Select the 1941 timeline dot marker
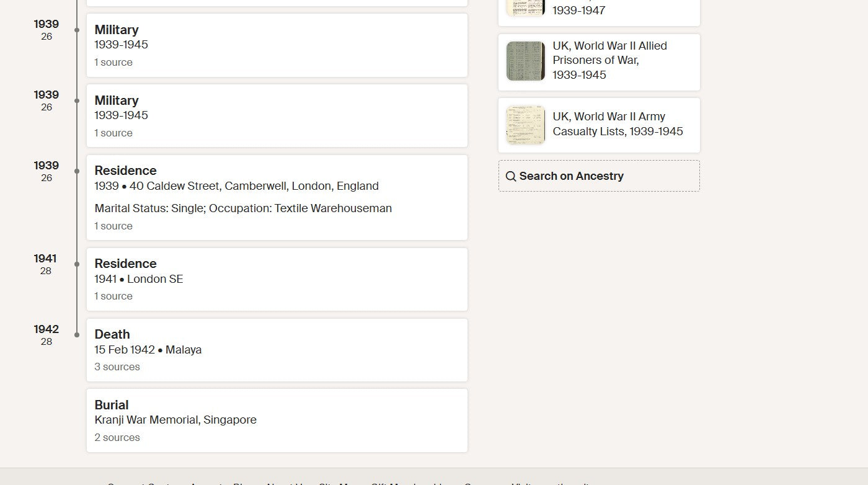This screenshot has width=868, height=485. pos(77,264)
